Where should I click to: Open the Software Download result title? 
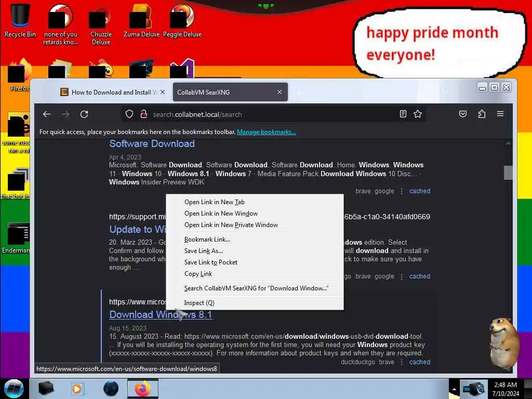coord(152,143)
